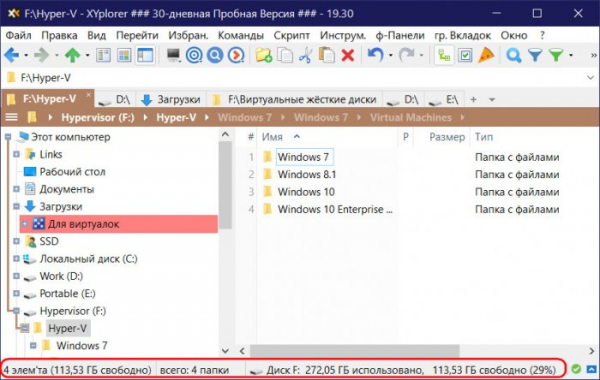Select Work (D:) in the tree
The height and width of the screenshot is (380, 600).
point(61,276)
